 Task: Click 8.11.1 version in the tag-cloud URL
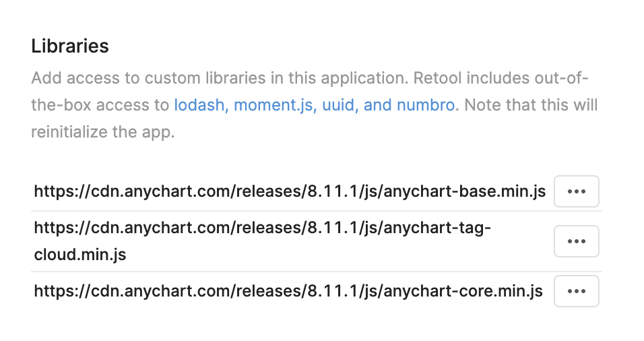coord(332,228)
